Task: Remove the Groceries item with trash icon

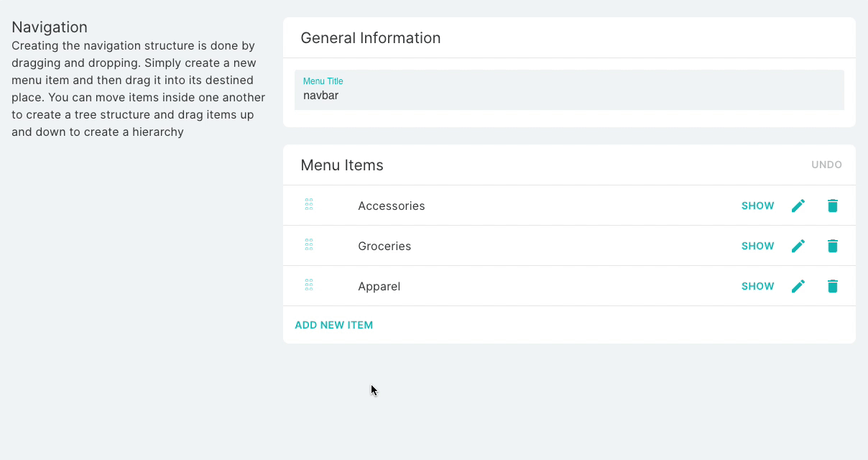Action: pyautogui.click(x=833, y=246)
